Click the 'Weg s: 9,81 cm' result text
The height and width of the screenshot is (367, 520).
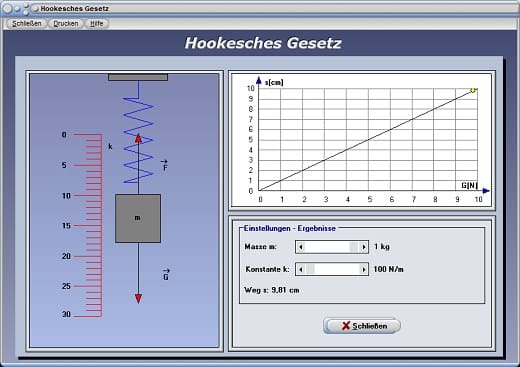272,290
